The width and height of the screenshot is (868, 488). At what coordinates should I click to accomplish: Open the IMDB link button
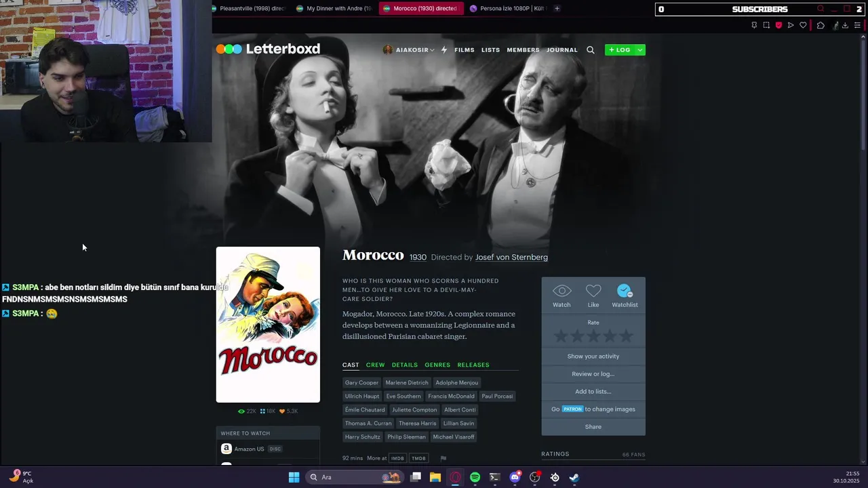397,458
